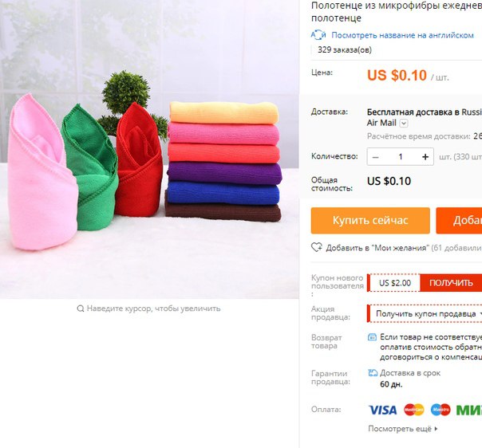Image resolution: width=482 pixels, height=448 pixels.
Task: Click the on-time delivery guarantee icon
Action: [x=373, y=373]
